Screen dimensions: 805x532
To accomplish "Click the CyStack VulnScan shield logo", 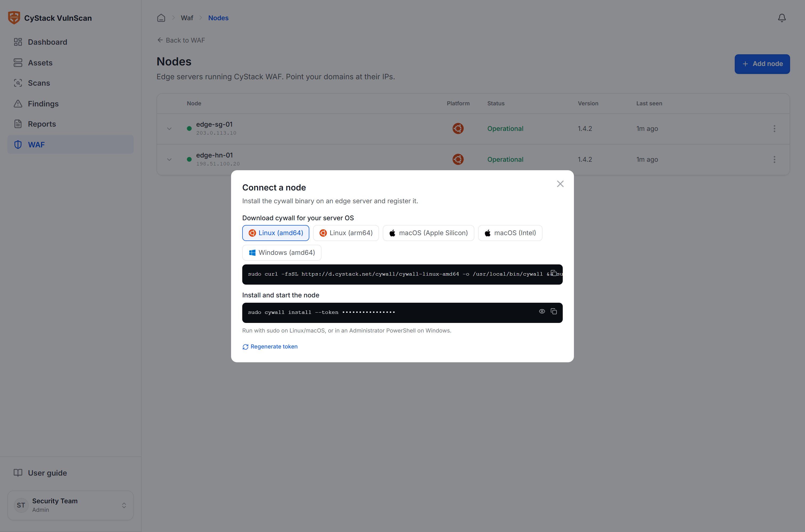I will [14, 18].
